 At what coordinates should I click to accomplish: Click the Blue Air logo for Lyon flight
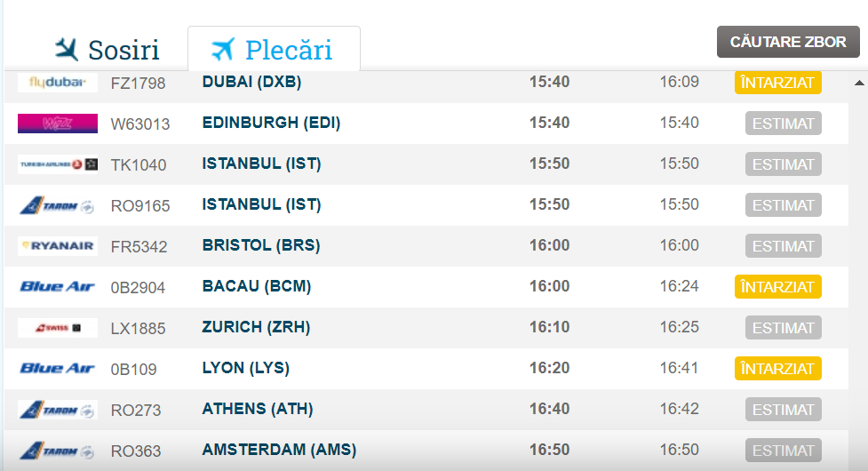[58, 369]
